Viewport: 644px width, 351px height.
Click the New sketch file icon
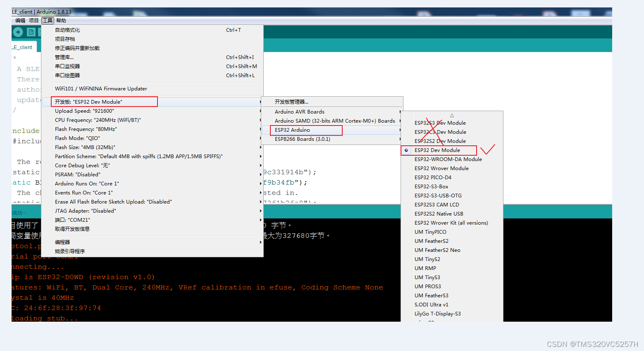(31, 32)
